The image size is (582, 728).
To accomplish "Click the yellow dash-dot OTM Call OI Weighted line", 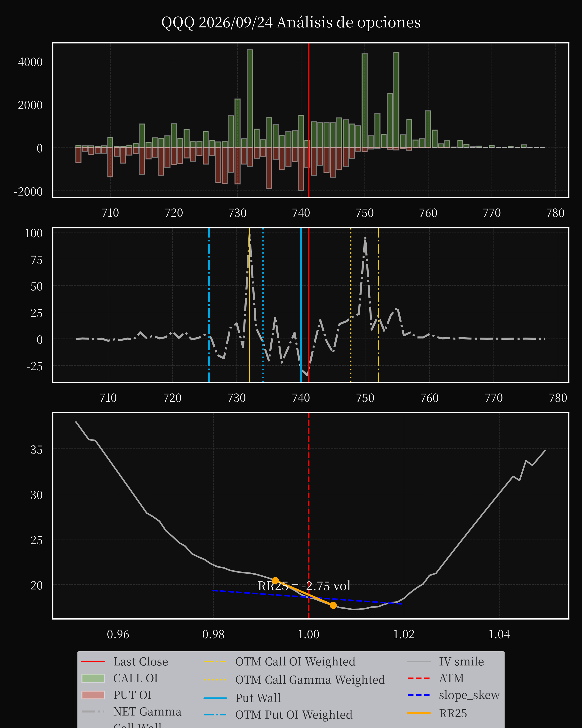I will click(379, 305).
